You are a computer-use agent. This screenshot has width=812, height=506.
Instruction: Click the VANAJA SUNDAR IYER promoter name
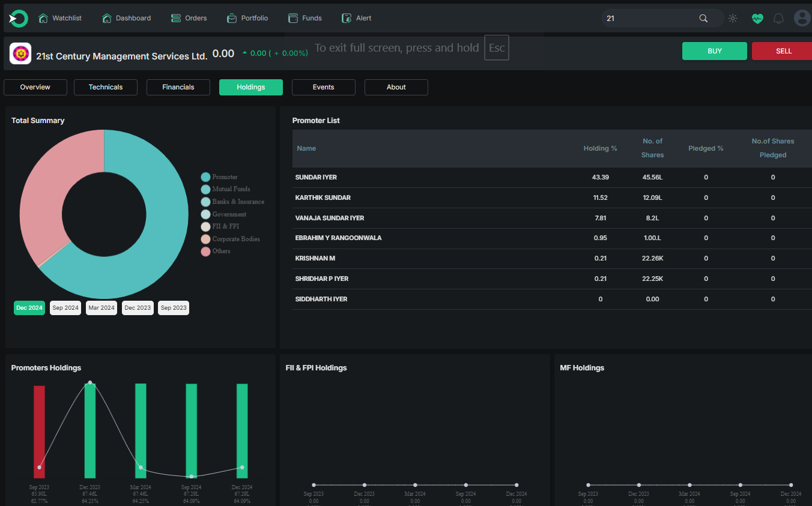[330, 218]
